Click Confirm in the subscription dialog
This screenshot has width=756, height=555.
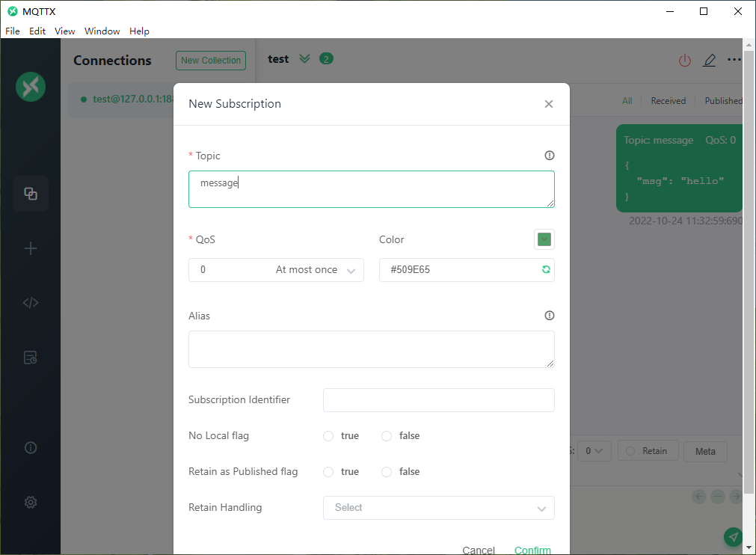[x=532, y=550]
